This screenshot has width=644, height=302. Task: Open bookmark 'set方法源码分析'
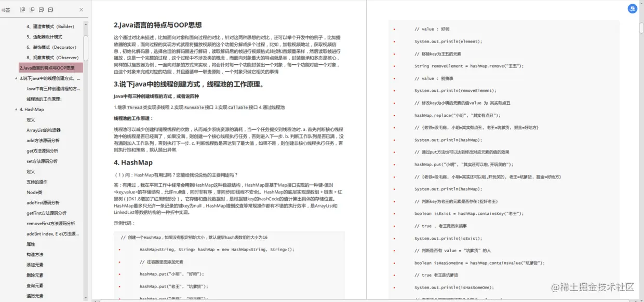(x=43, y=161)
